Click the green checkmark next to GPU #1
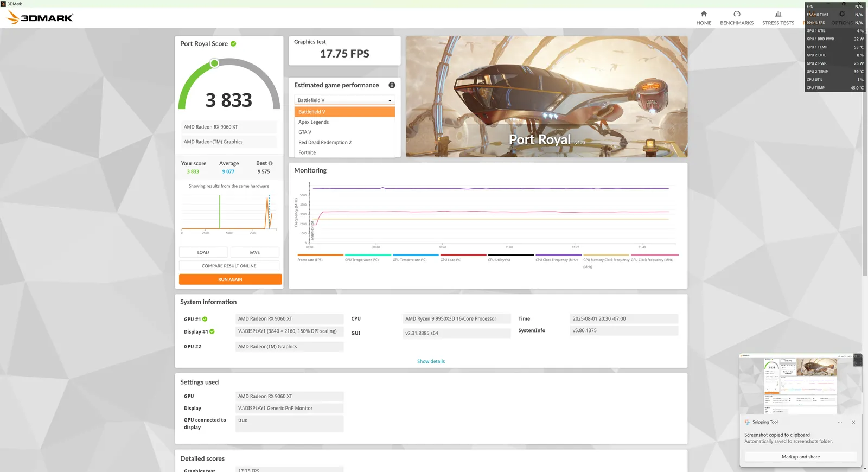868x472 pixels. pos(205,320)
